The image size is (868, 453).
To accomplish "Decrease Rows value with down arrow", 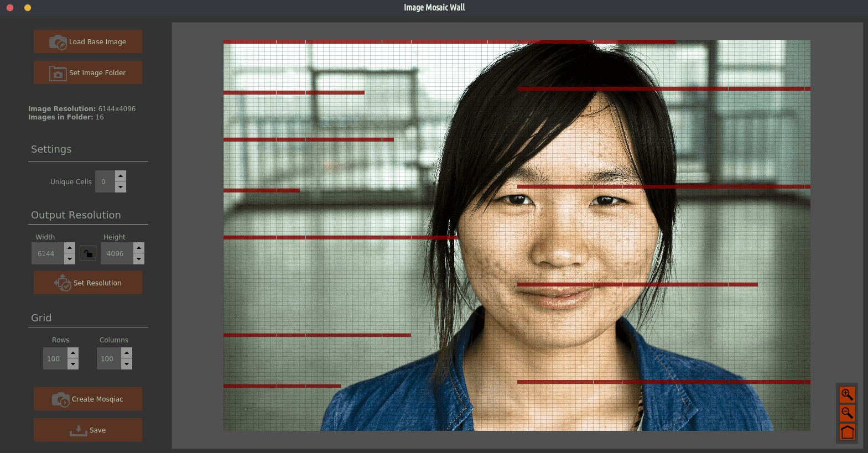I will 73,364.
